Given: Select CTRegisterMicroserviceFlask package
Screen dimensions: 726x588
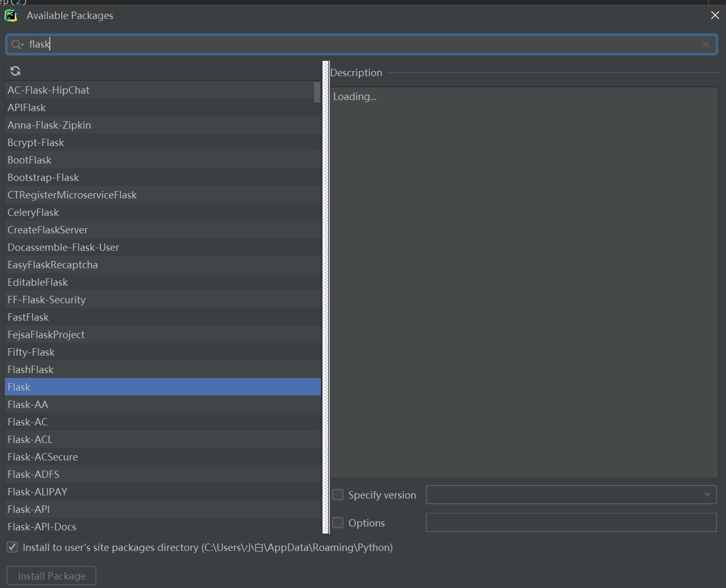Looking at the screenshot, I should click(x=163, y=195).
